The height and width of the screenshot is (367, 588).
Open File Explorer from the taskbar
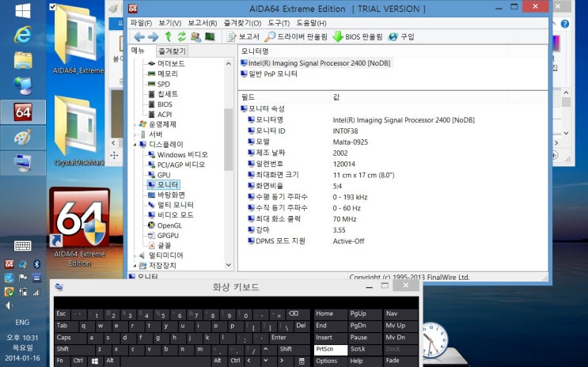coord(23,60)
